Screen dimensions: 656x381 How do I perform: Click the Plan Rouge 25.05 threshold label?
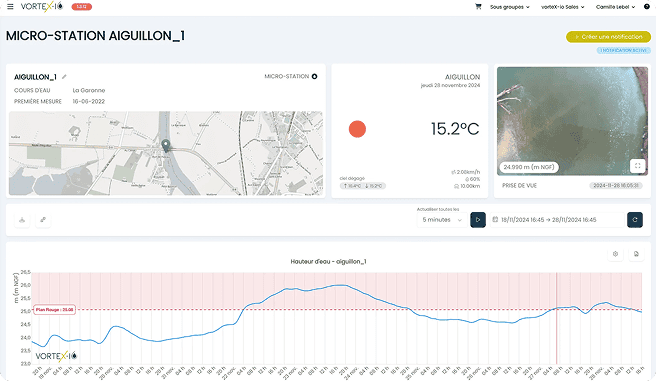point(54,310)
